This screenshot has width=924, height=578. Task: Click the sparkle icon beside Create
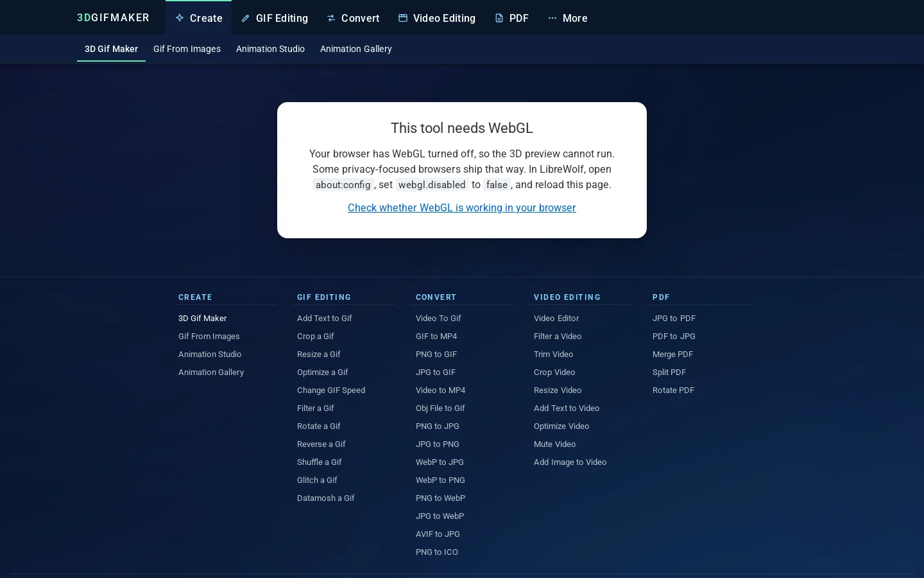point(180,18)
